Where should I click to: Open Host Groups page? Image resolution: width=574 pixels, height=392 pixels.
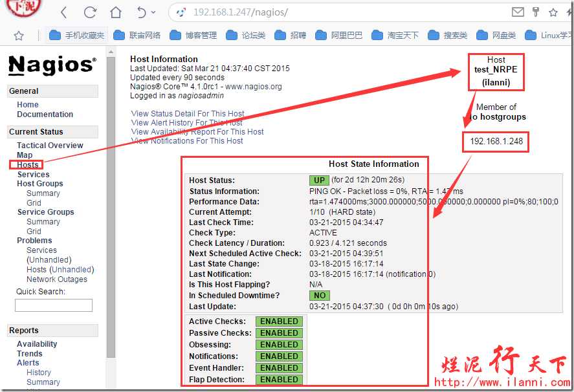(40, 183)
